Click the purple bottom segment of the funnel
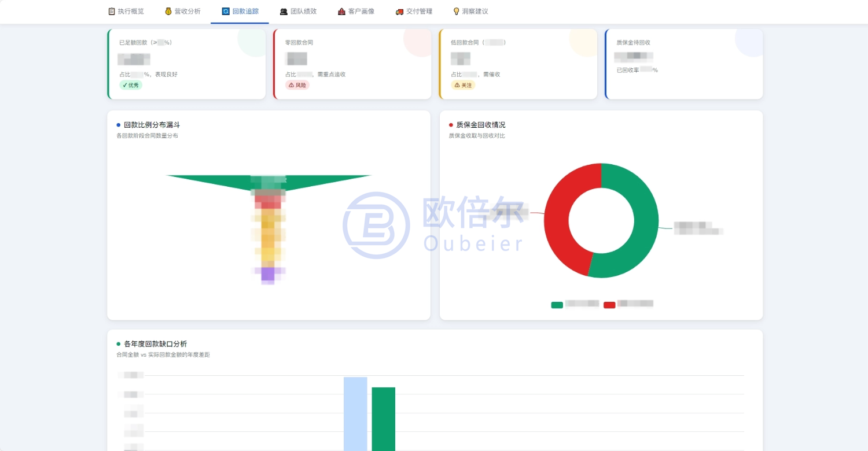Viewport: 868px width, 451px height. point(267,274)
